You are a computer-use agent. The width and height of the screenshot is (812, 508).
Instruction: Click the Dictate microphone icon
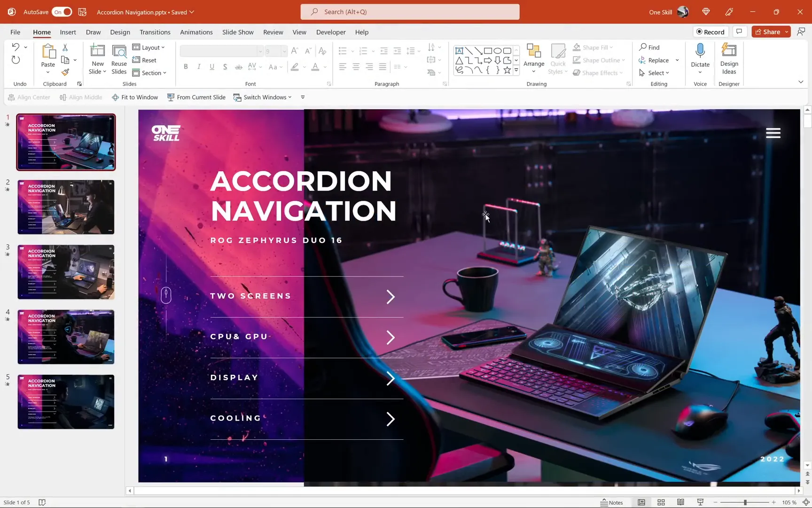(700, 51)
